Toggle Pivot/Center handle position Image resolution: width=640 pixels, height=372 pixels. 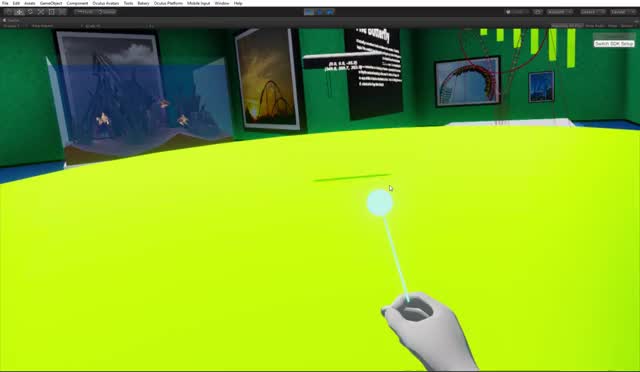[85, 12]
